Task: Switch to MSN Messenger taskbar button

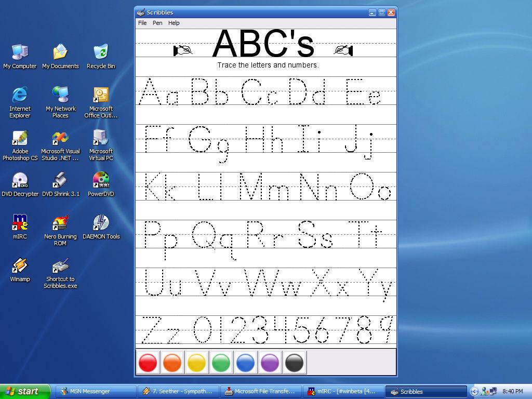Action: [x=95, y=391]
